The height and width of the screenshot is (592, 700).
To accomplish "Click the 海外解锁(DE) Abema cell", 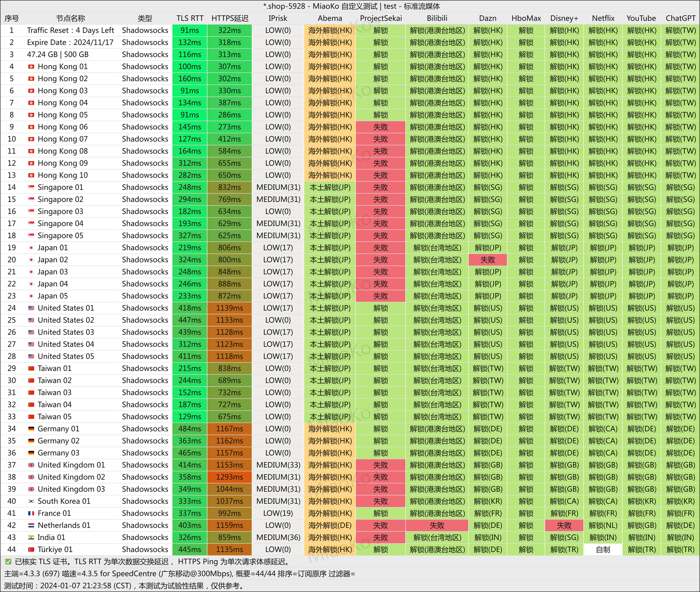I will click(330, 526).
